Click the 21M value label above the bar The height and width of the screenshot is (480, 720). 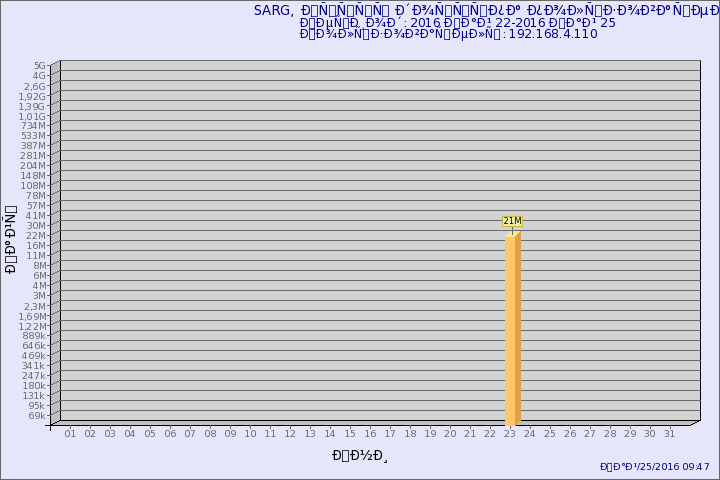point(512,221)
